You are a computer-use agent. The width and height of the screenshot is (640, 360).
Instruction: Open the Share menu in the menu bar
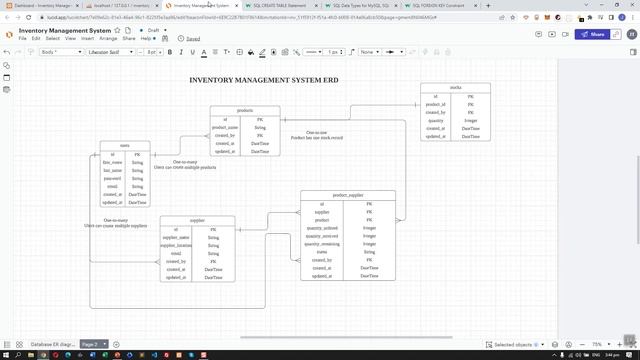tap(129, 38)
